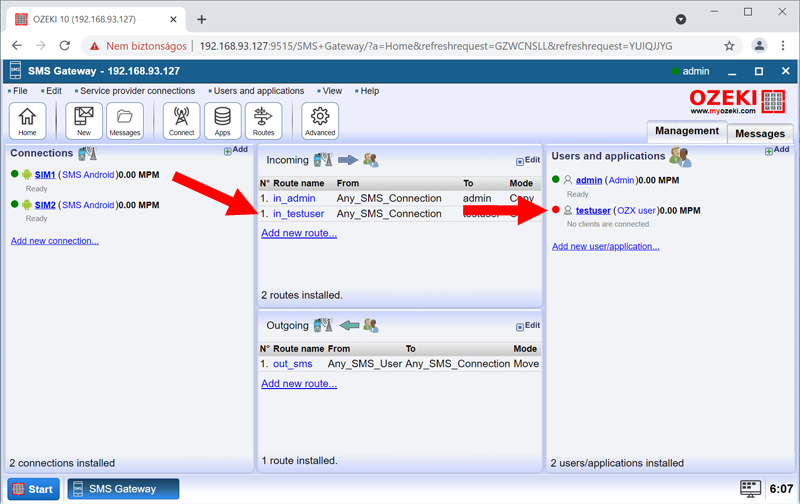Image resolution: width=800 pixels, height=504 pixels.
Task: Open the in_testuser incoming route
Action: 298,214
